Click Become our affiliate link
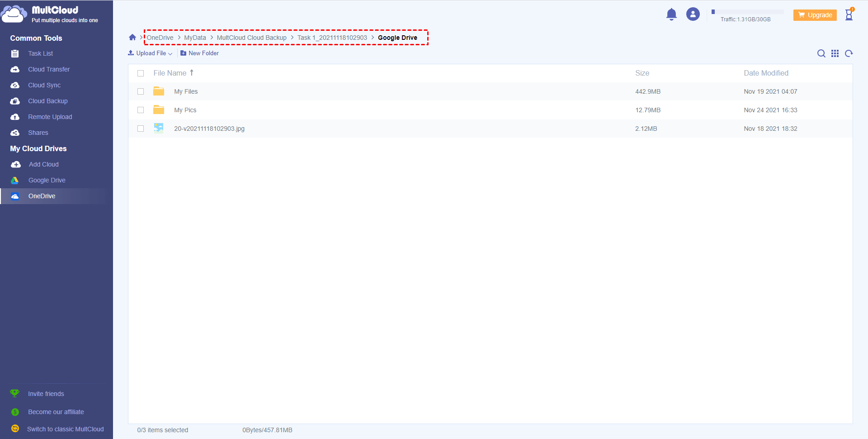This screenshot has height=439, width=868. 56,412
